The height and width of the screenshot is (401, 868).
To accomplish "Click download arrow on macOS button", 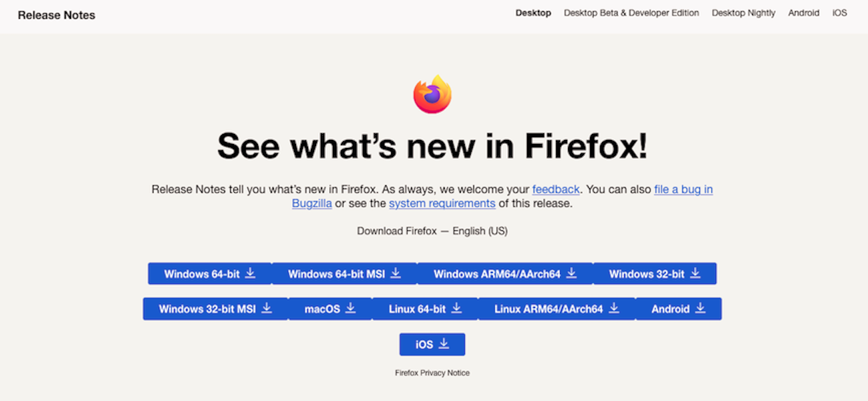I will pos(350,308).
